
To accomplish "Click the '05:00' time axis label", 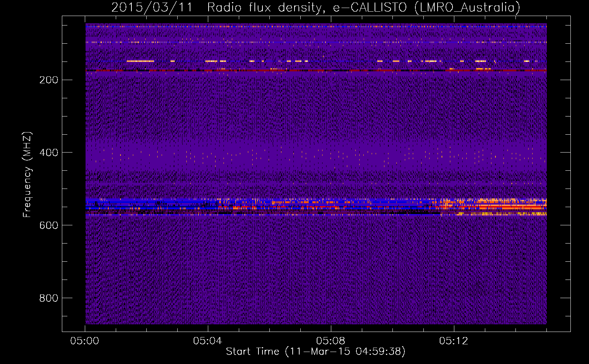I will (x=85, y=341).
